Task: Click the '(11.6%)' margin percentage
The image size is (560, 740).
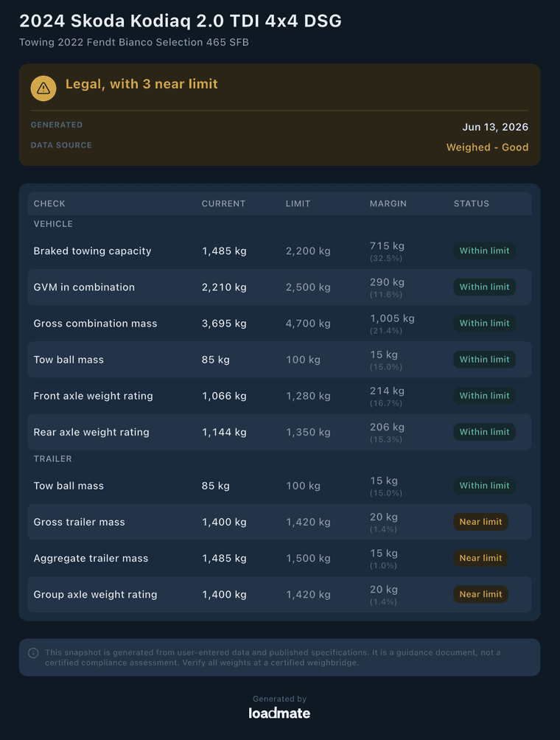Action: (386, 295)
